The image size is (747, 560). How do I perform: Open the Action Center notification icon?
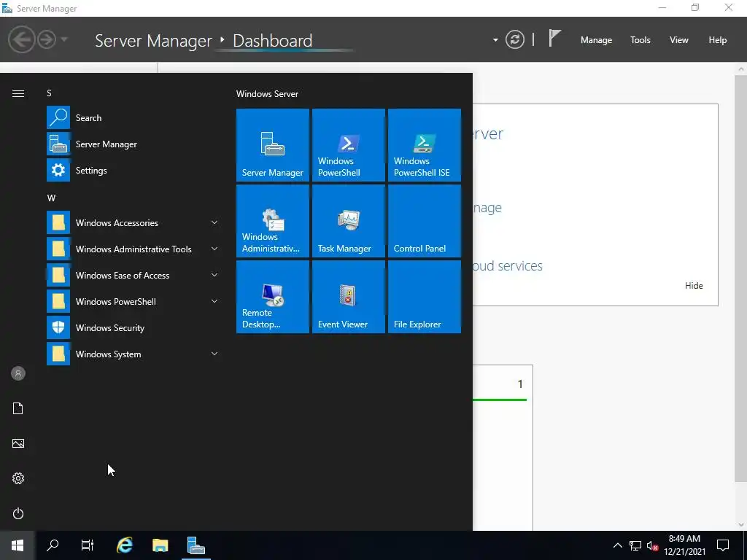723,545
